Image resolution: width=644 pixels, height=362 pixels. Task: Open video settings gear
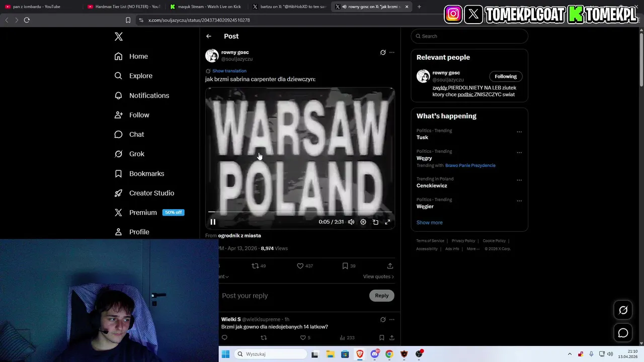[363, 222]
